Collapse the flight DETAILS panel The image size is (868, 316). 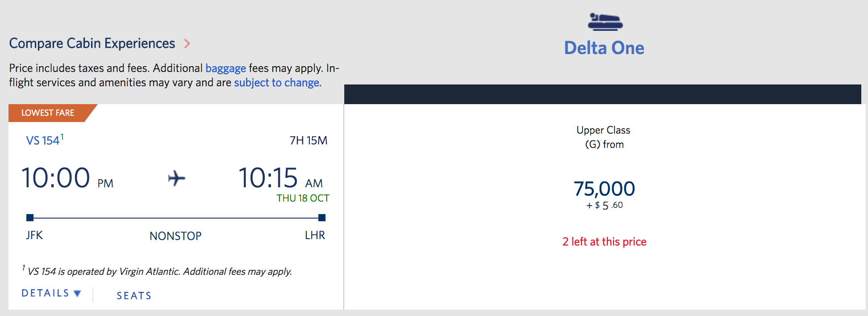point(45,293)
